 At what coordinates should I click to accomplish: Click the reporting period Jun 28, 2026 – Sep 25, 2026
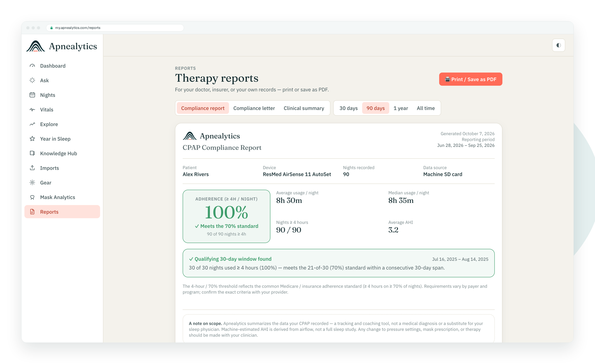point(466,145)
